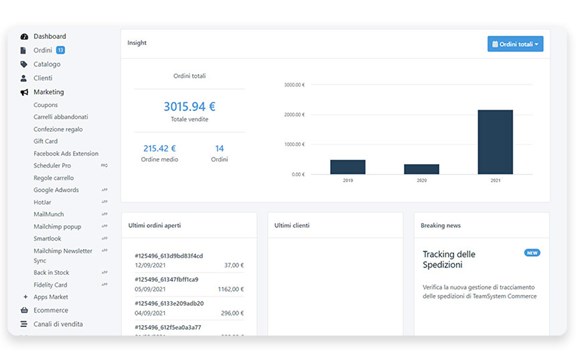Click the plus icon beside Apps Market
Image resolution: width=576 pixels, height=362 pixels.
25,297
